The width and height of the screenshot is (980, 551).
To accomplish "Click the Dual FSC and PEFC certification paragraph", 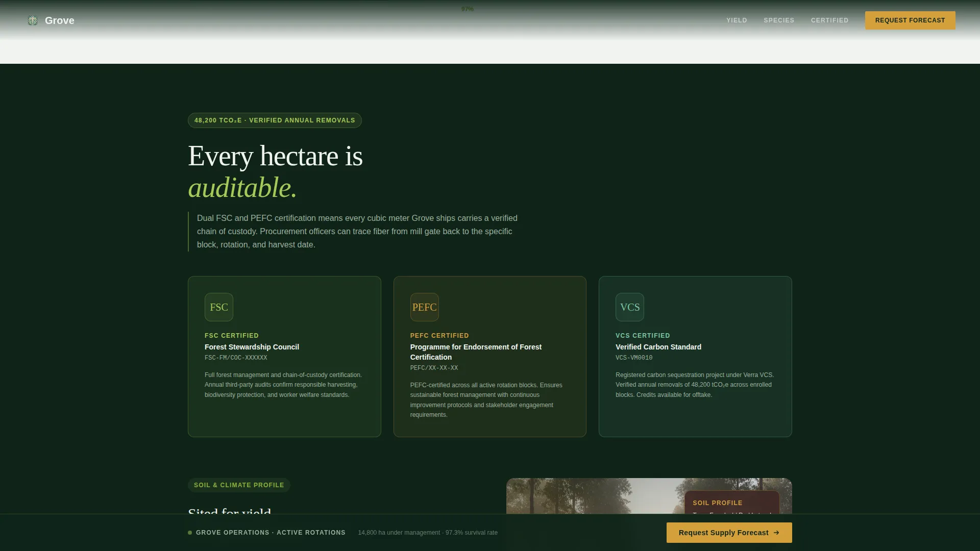I will point(357,232).
